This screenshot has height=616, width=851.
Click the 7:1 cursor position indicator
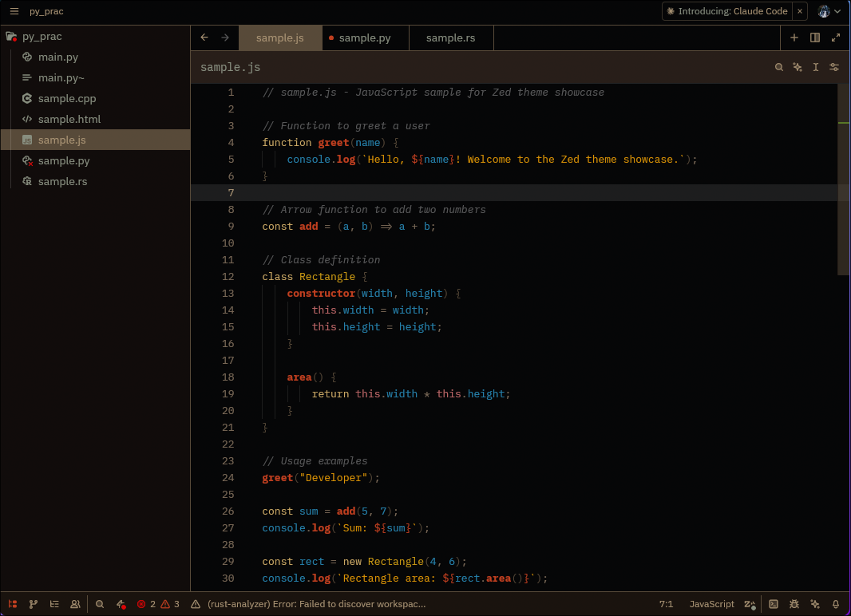(x=666, y=604)
